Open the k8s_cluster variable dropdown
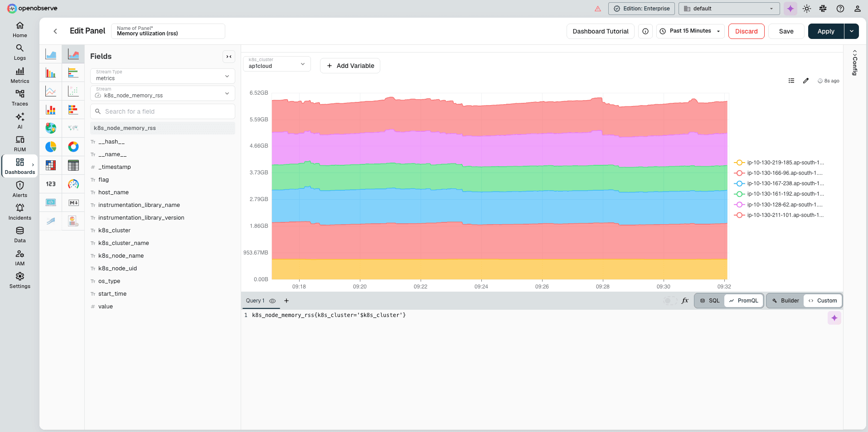 tap(277, 64)
